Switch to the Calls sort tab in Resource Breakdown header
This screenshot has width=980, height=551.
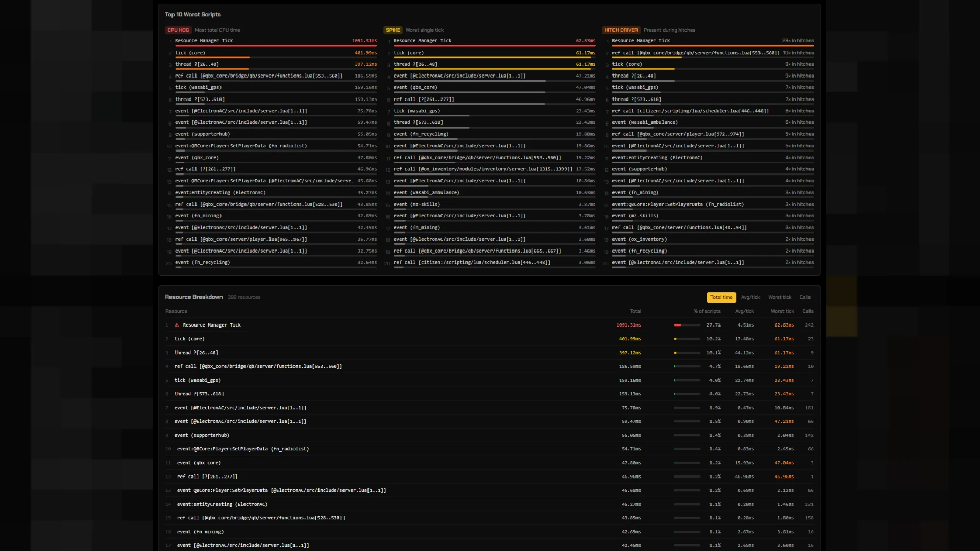[805, 297]
